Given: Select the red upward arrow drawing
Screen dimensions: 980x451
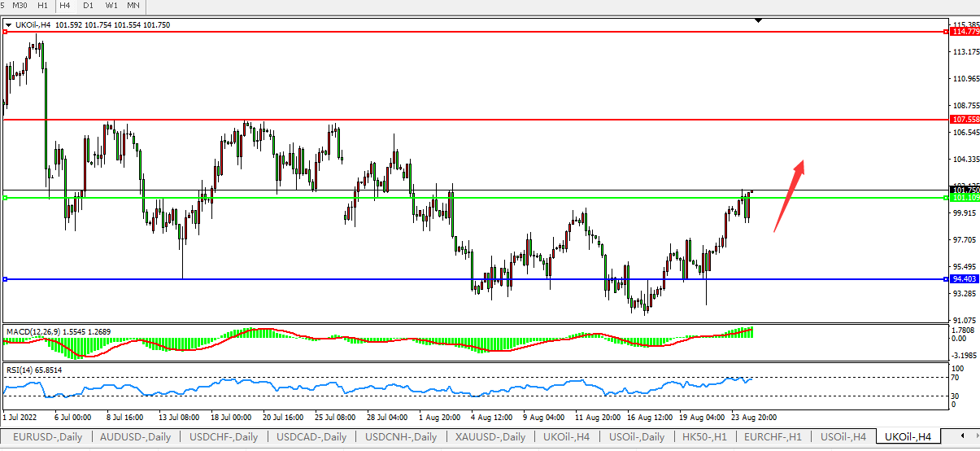Looking at the screenshot, I should 789,195.
